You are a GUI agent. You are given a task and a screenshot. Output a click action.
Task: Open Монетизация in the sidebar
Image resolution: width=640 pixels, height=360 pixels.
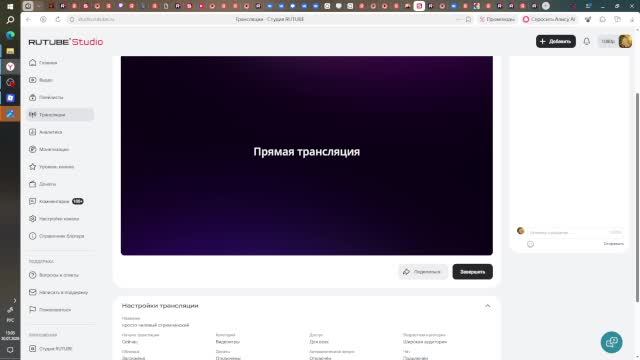49,149
